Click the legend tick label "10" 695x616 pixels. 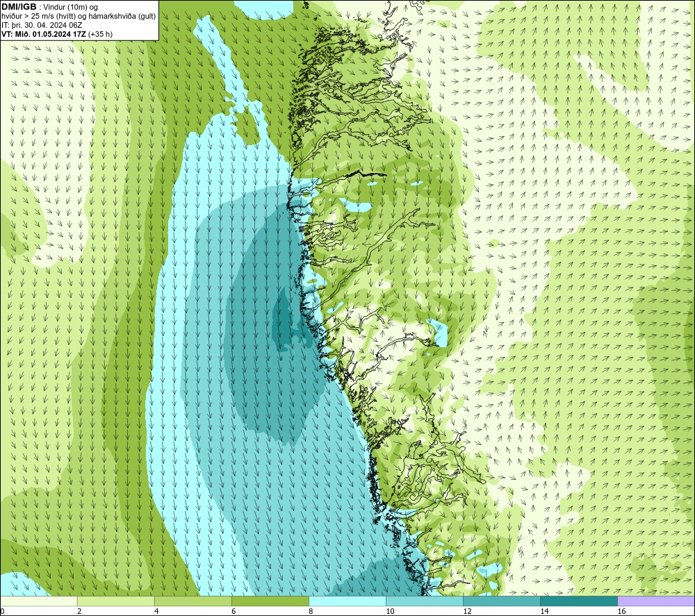click(x=390, y=612)
